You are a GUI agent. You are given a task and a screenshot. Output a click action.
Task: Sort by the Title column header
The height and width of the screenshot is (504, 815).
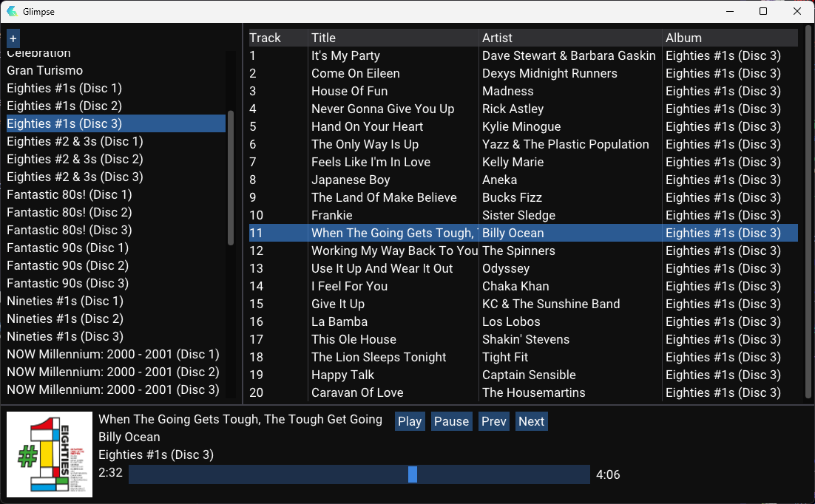click(x=393, y=38)
